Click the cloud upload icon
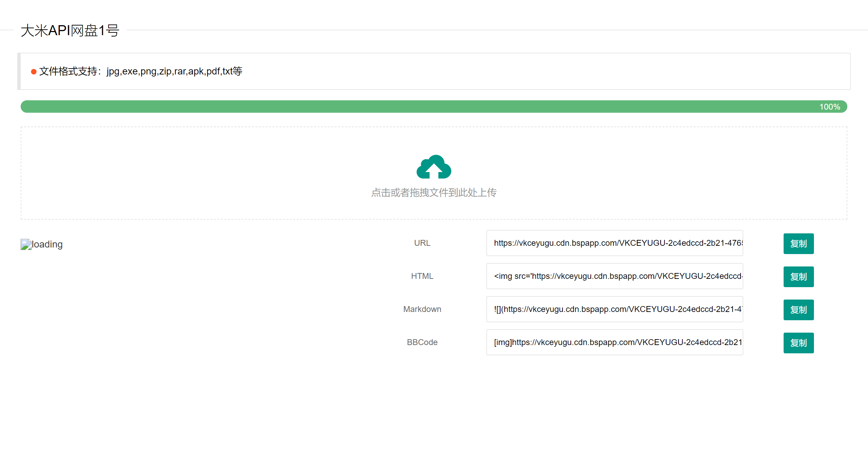 434,167
